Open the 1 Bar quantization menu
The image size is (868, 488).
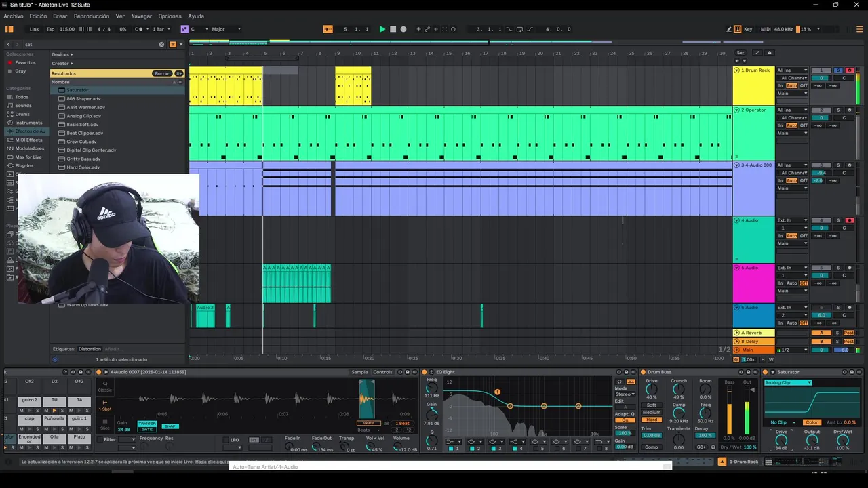pos(160,29)
